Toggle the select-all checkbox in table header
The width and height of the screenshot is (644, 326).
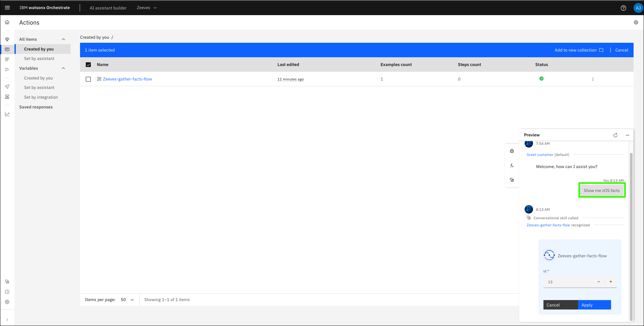tap(88, 65)
